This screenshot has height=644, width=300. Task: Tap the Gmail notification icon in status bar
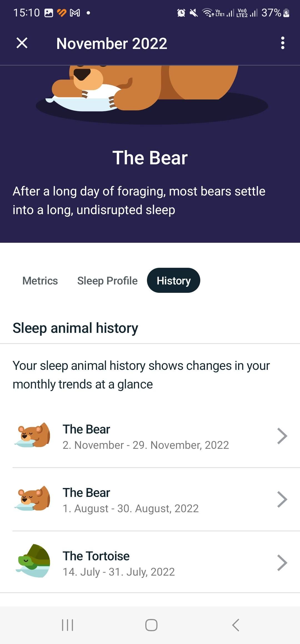click(x=75, y=13)
